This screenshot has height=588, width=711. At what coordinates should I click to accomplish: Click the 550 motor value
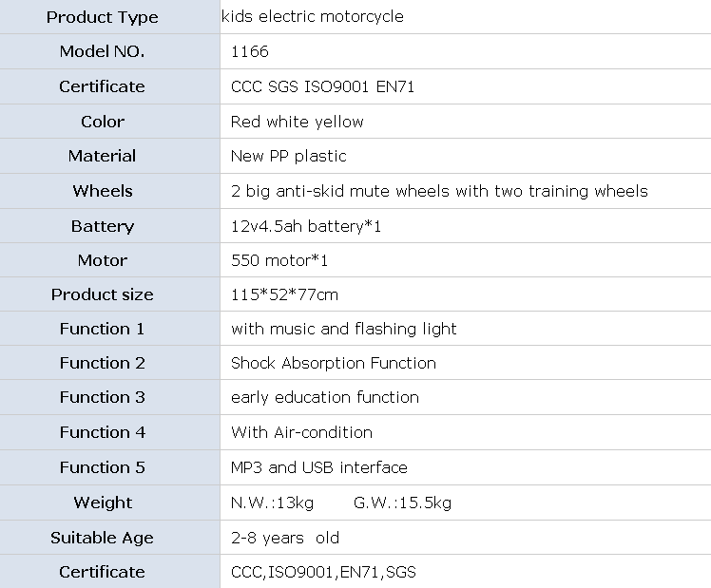279,260
